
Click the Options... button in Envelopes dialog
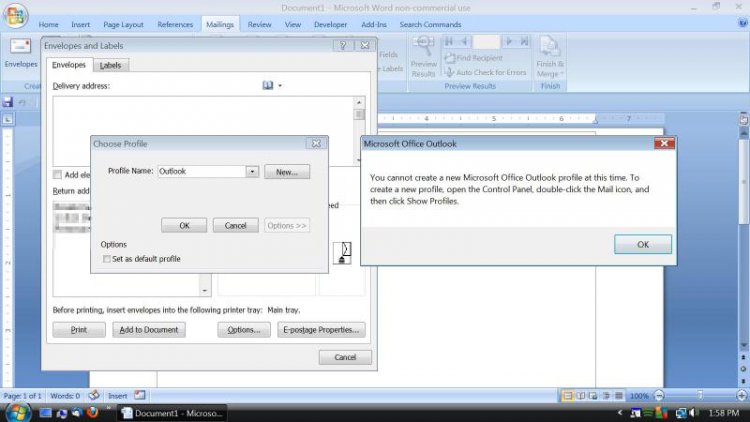pos(244,330)
